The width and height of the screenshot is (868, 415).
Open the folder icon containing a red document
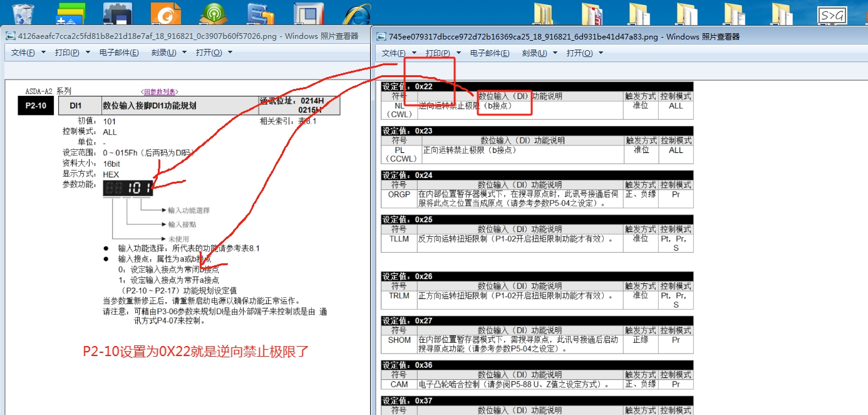[x=591, y=13]
